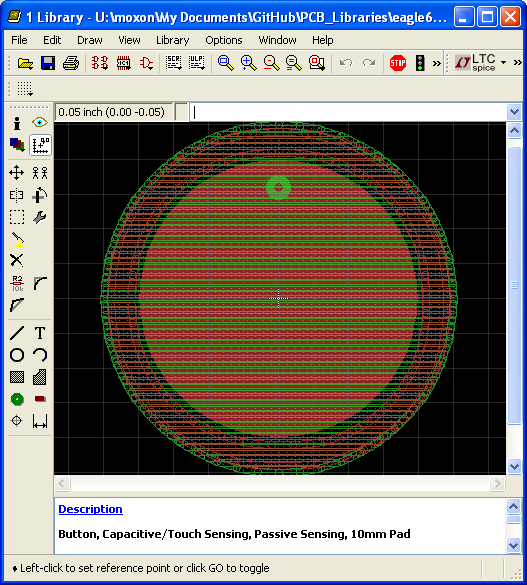Select the Split tool
The image size is (527, 585).
pyautogui.click(x=17, y=305)
